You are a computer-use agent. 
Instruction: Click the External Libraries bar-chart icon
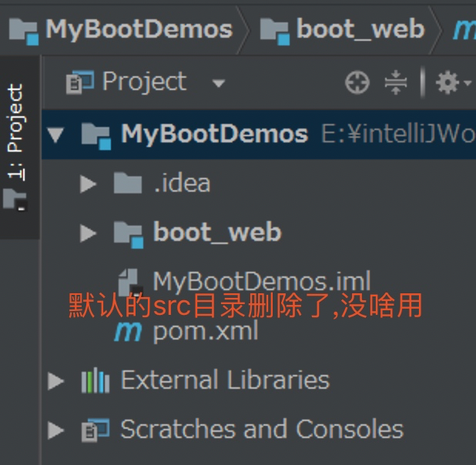96,380
